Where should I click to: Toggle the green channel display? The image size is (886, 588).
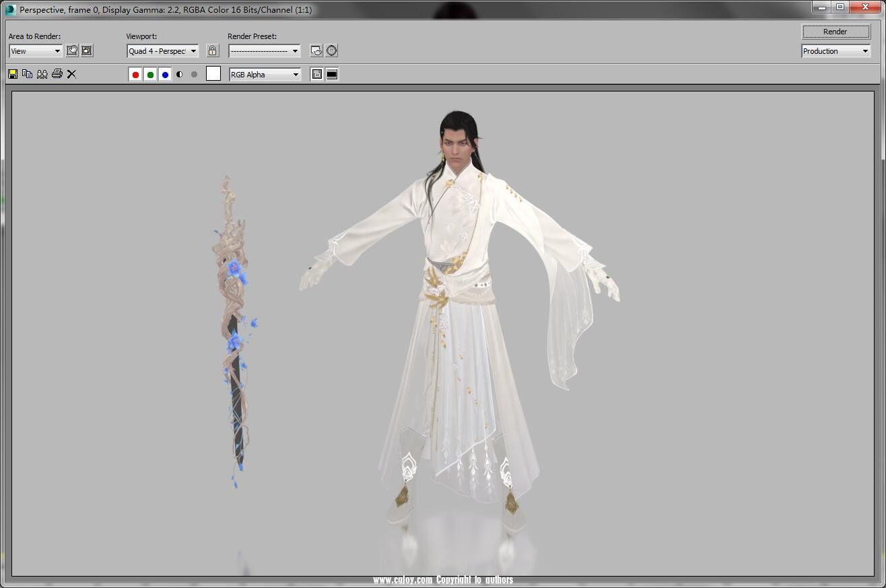150,75
